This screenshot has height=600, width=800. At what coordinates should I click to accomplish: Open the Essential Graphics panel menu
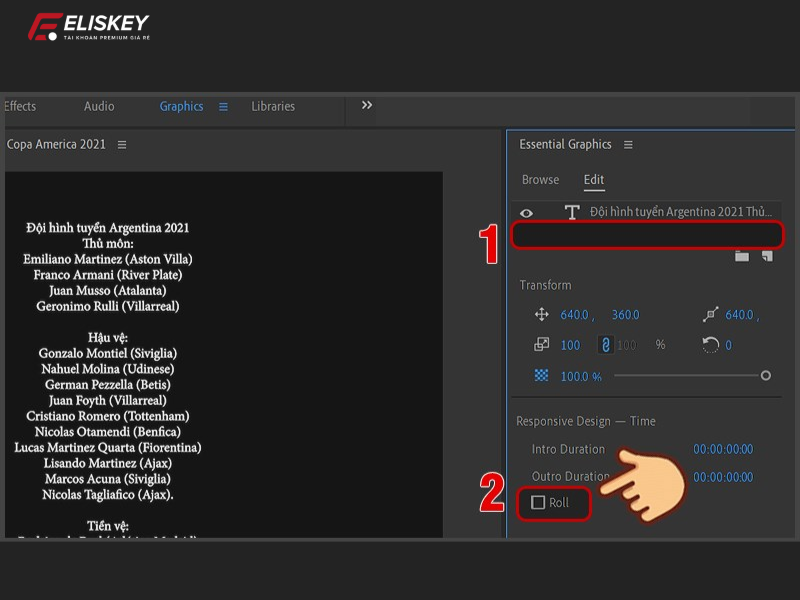[x=628, y=145]
